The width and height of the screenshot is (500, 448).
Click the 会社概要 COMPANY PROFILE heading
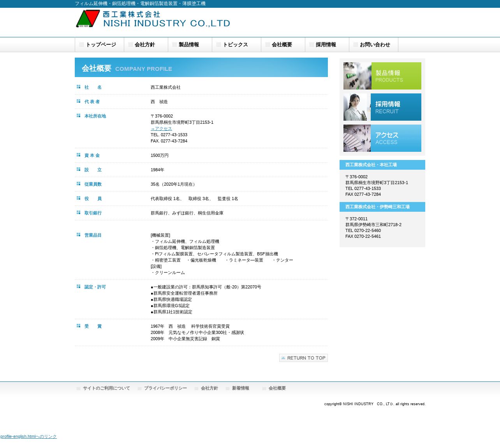coord(201,67)
